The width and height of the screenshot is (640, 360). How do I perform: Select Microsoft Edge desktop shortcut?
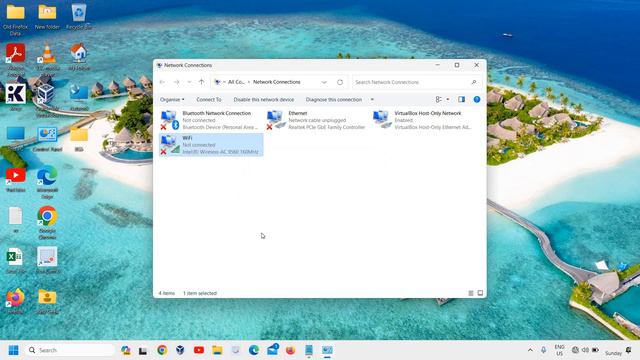(x=47, y=182)
